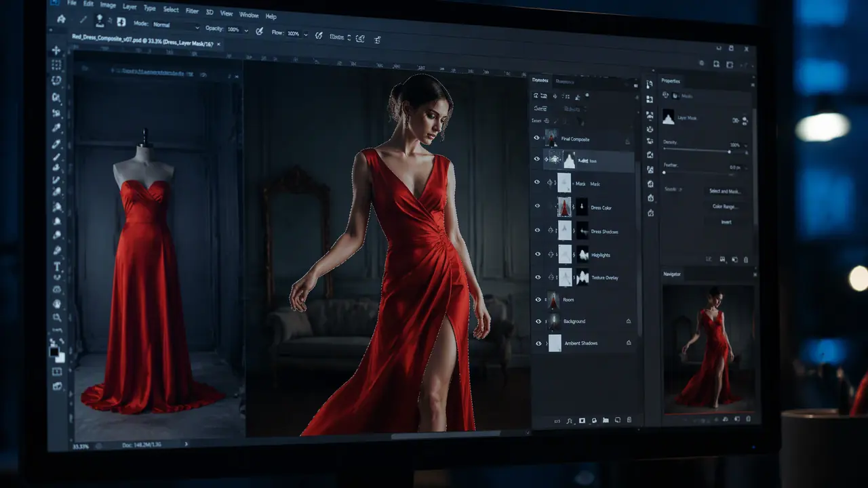Select the Crop tool

pyautogui.click(x=56, y=113)
